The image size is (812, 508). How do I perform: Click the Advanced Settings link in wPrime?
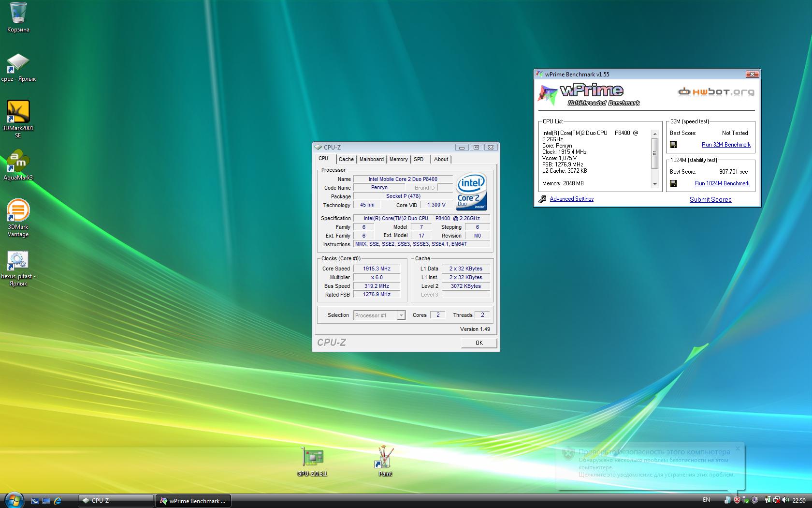(x=572, y=199)
